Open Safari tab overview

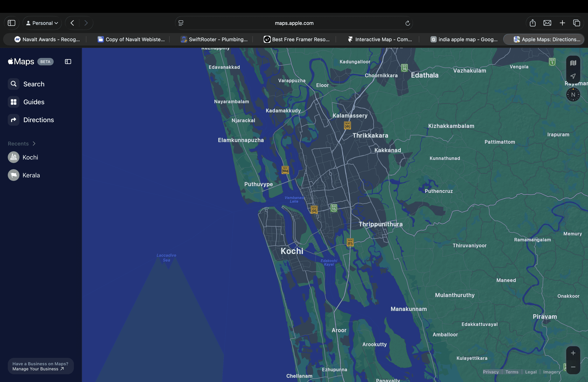[x=576, y=23]
